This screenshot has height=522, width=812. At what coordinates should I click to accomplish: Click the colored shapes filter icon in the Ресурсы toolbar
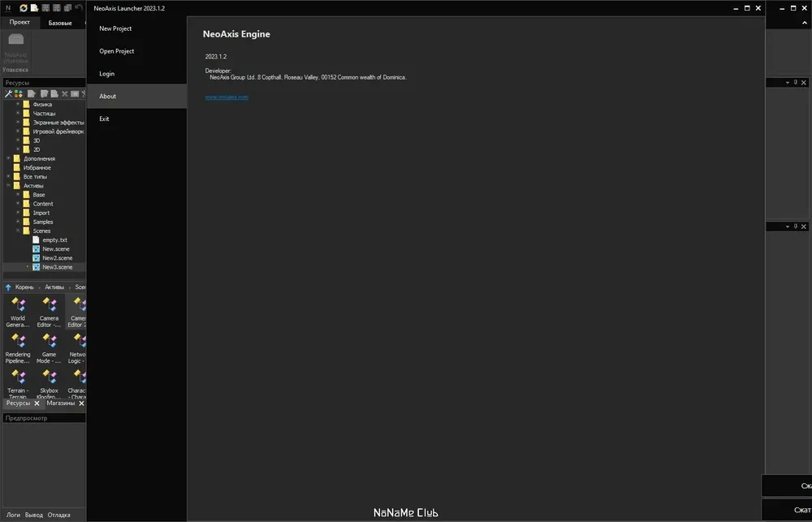pyautogui.click(x=19, y=93)
